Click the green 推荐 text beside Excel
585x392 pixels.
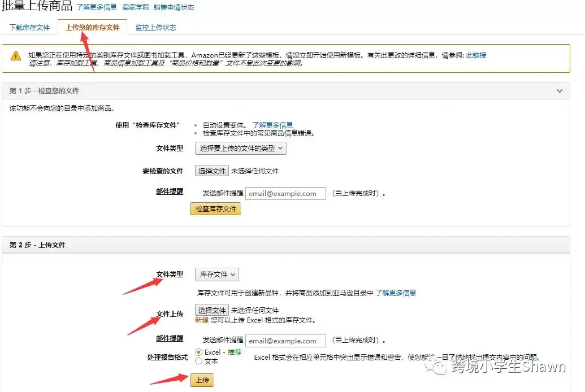click(235, 352)
